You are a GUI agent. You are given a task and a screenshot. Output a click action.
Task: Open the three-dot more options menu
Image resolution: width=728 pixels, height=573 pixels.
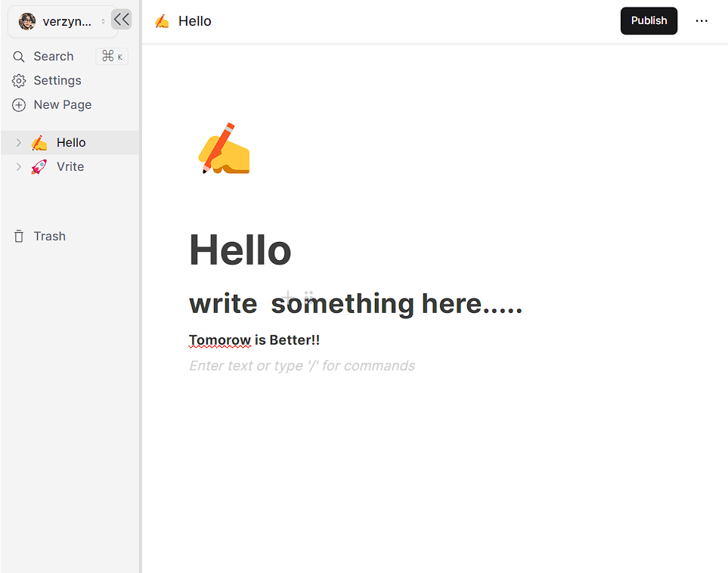pyautogui.click(x=702, y=21)
